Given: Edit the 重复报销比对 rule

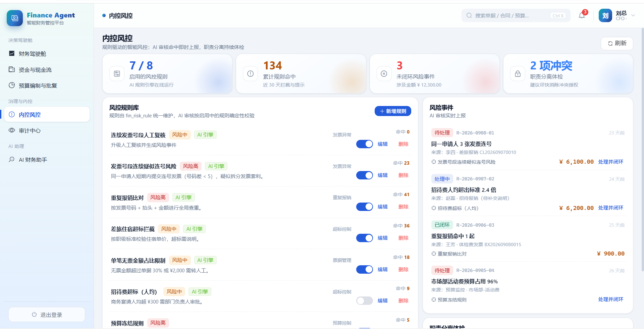Looking at the screenshot, I should [382, 207].
